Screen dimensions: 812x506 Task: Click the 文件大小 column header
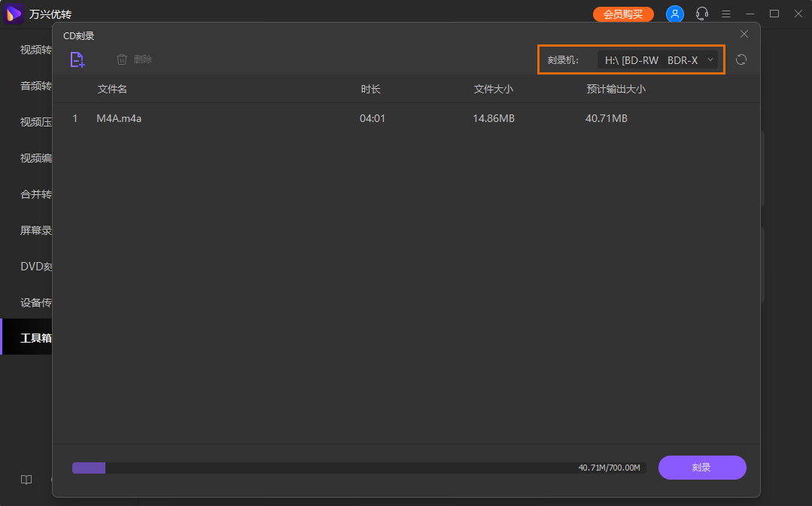click(x=494, y=89)
